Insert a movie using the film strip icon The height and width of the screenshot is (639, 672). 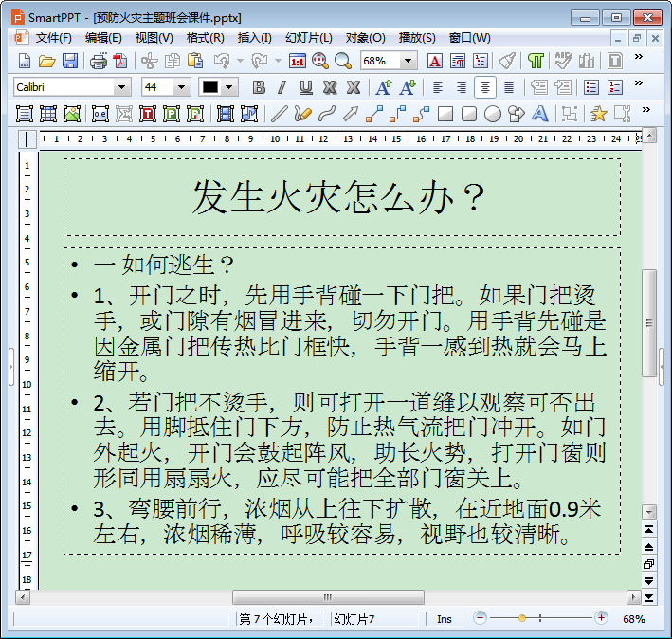point(226,114)
